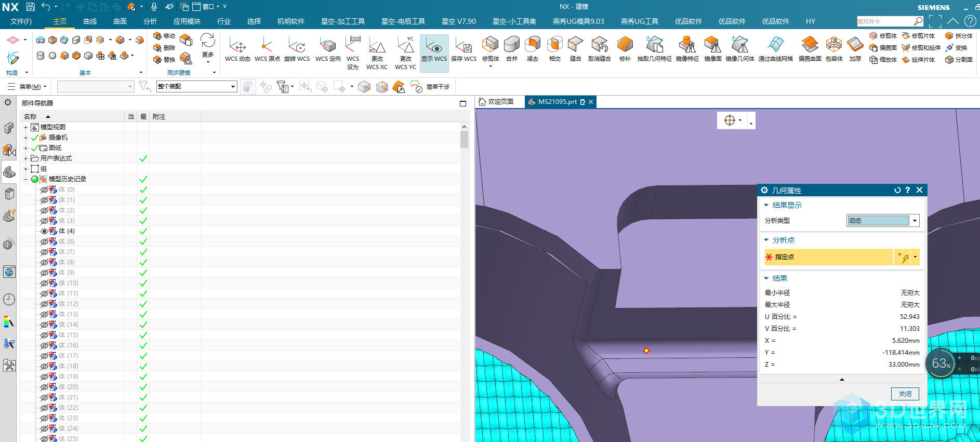Toggle visibility of 体 (15) in navigator

click(x=44, y=335)
